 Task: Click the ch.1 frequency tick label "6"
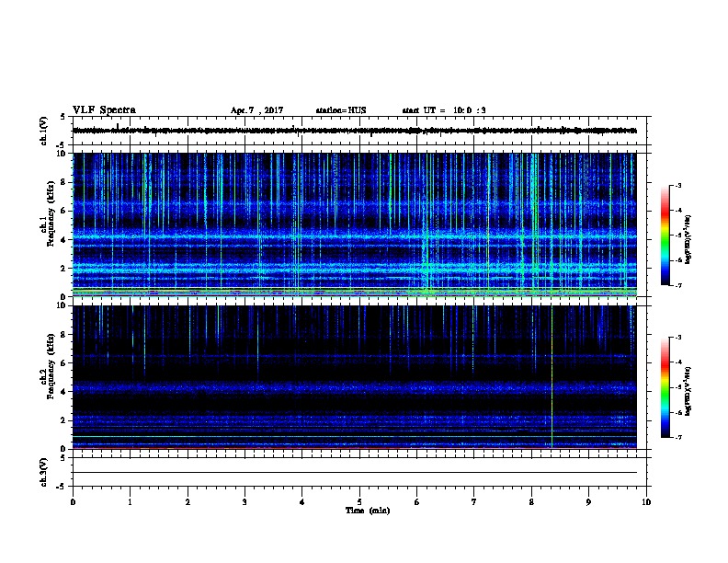(x=63, y=211)
